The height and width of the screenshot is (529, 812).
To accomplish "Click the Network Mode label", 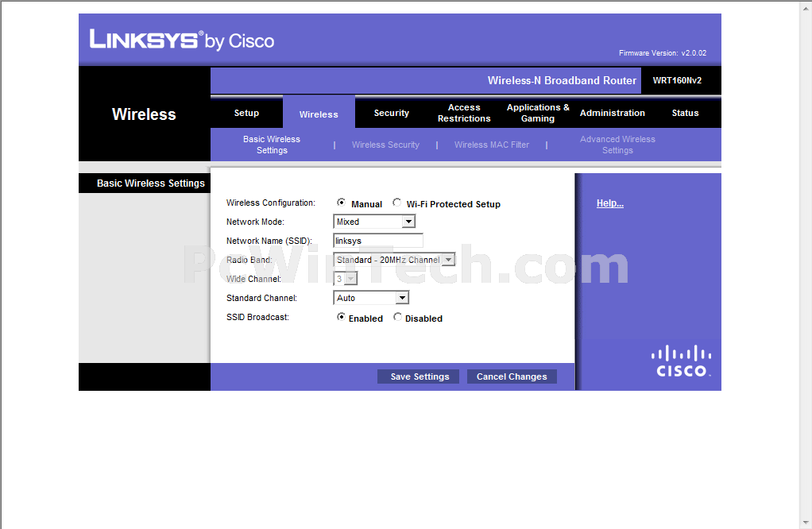I will pos(255,222).
